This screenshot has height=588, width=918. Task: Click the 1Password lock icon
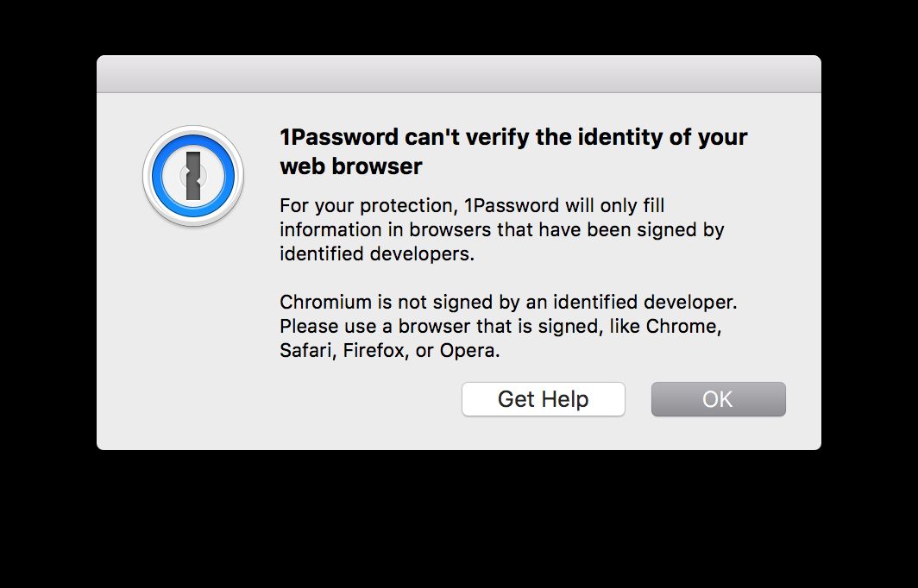click(193, 176)
